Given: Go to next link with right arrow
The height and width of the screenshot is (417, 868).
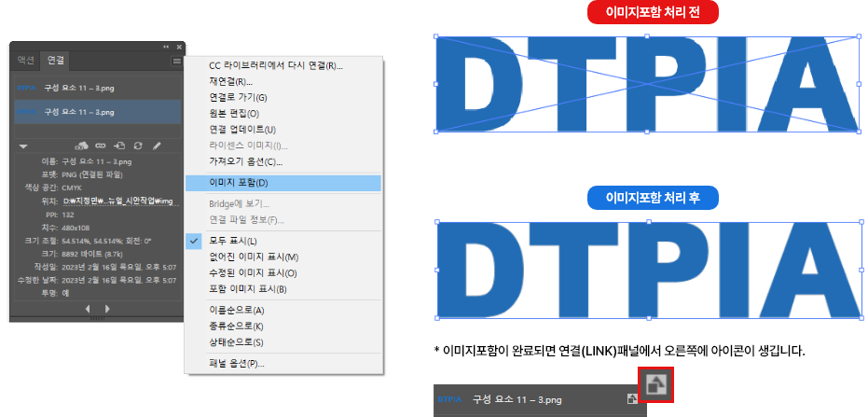Looking at the screenshot, I should [x=107, y=309].
